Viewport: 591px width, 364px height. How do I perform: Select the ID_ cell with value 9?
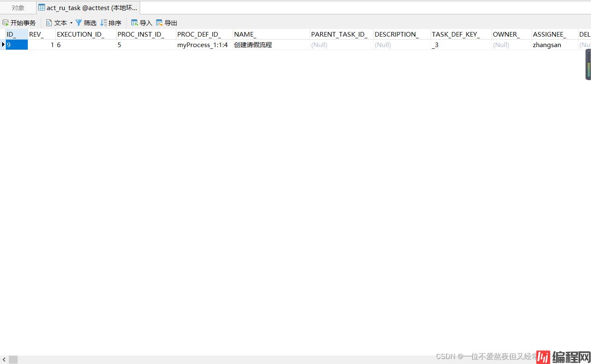point(17,45)
